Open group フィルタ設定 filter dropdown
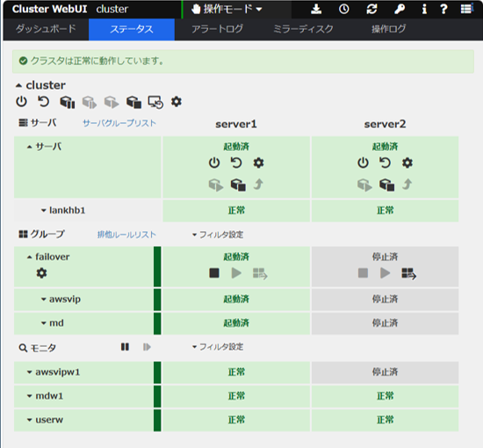This screenshot has height=448, width=483. (x=218, y=235)
